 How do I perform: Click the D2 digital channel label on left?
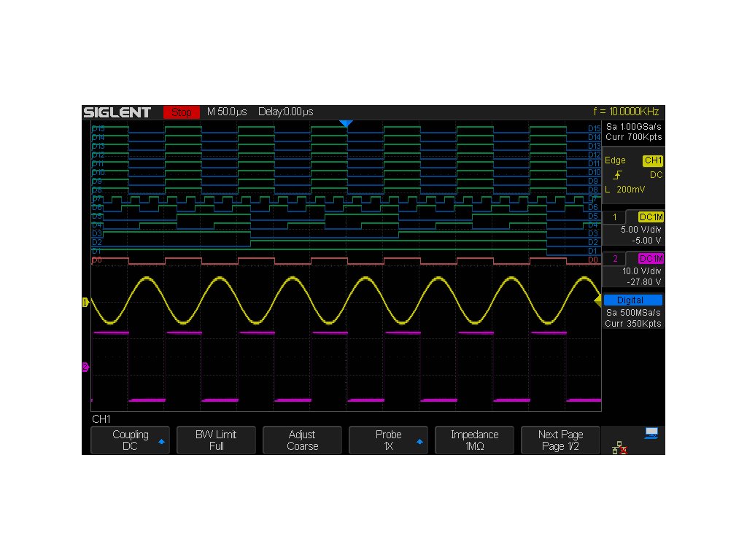(x=97, y=242)
